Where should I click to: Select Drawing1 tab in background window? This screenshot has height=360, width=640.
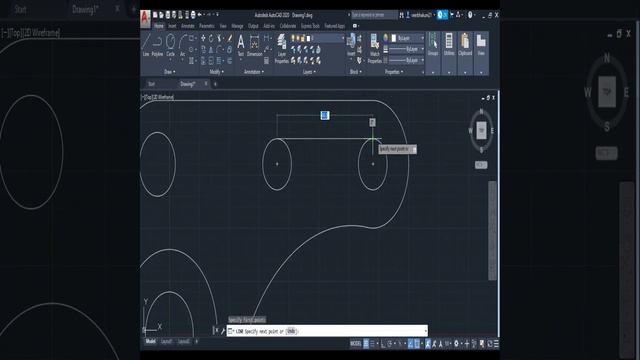click(x=85, y=9)
